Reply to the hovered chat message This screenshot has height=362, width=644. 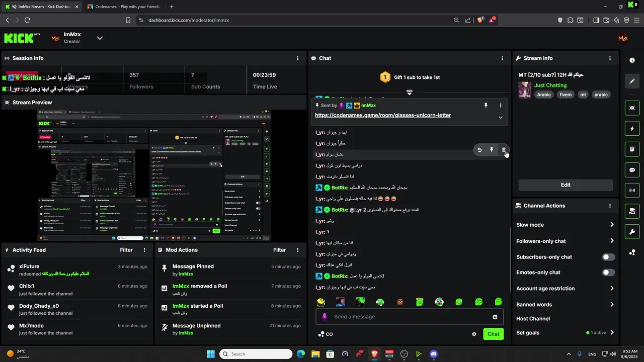(479, 150)
